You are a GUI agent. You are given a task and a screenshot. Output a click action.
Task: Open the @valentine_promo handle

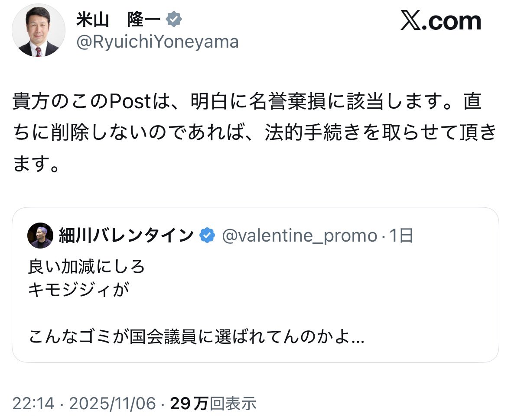299,236
